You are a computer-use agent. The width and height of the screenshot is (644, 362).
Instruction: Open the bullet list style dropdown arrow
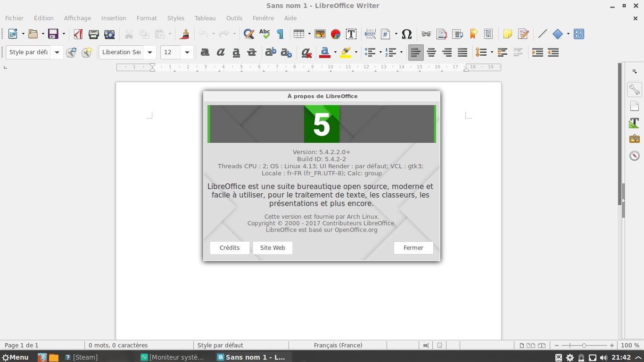click(380, 52)
